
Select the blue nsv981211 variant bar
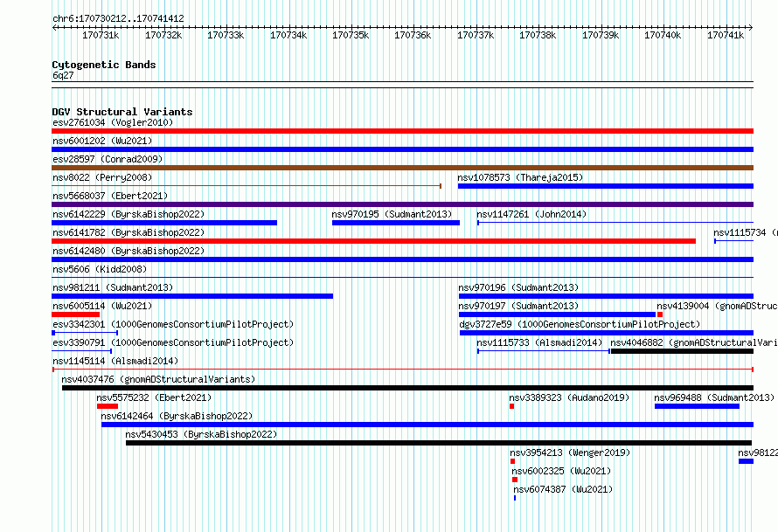192,296
